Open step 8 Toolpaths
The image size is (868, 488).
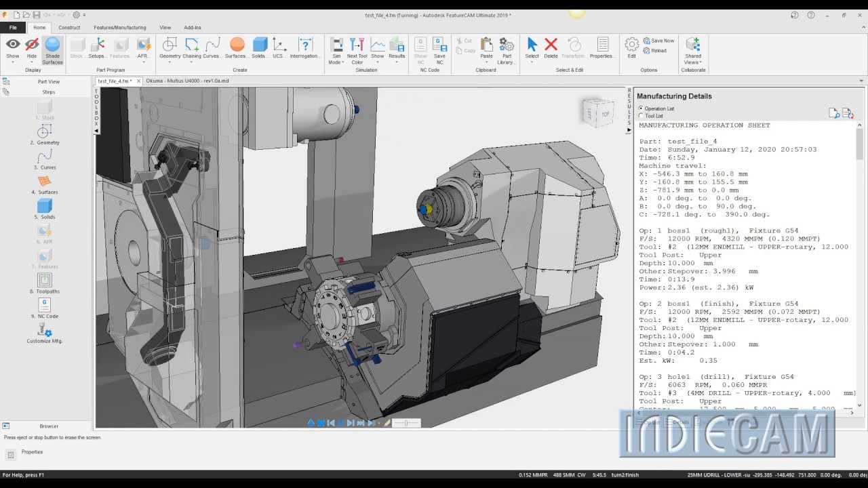tap(45, 283)
